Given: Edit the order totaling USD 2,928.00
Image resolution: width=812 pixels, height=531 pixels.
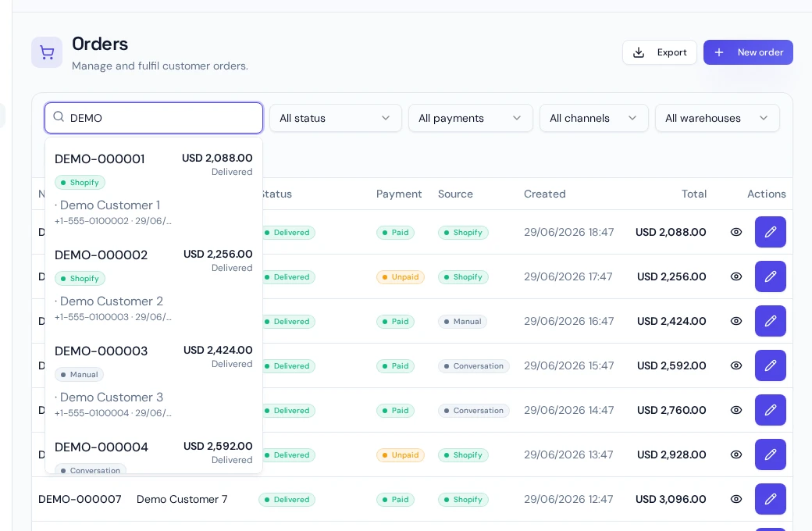Looking at the screenshot, I should click(770, 454).
